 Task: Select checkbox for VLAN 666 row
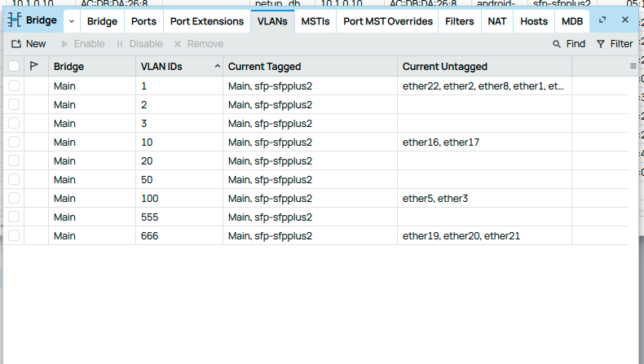point(14,235)
